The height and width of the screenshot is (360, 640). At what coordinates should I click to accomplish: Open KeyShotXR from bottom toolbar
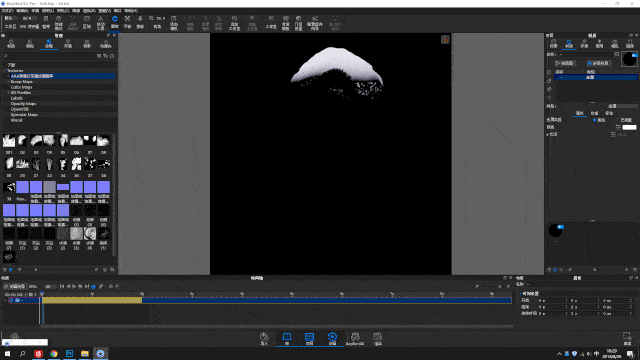[355, 339]
